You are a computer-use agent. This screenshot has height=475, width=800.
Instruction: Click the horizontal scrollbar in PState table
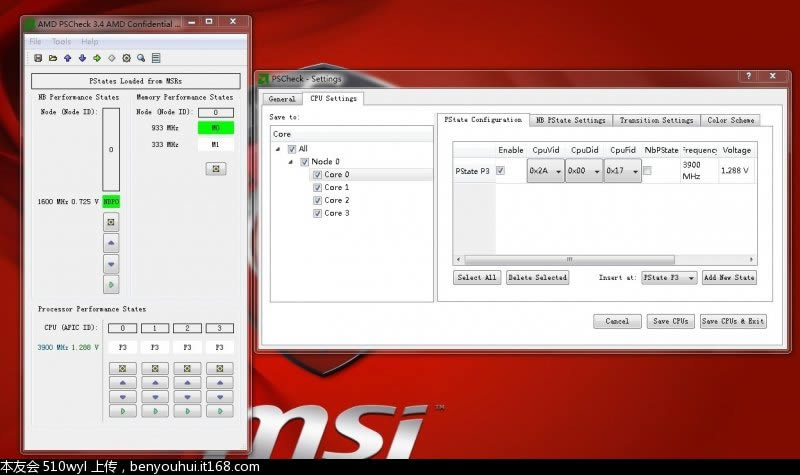pyautogui.click(x=569, y=259)
